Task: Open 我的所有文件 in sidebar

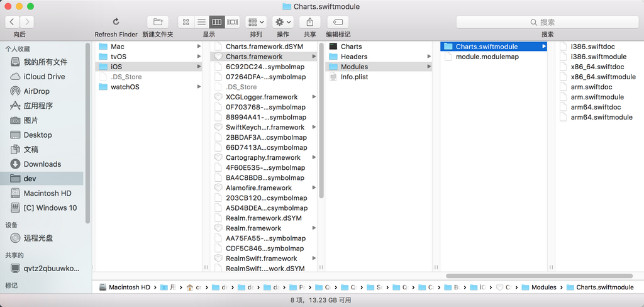Action: [x=46, y=62]
